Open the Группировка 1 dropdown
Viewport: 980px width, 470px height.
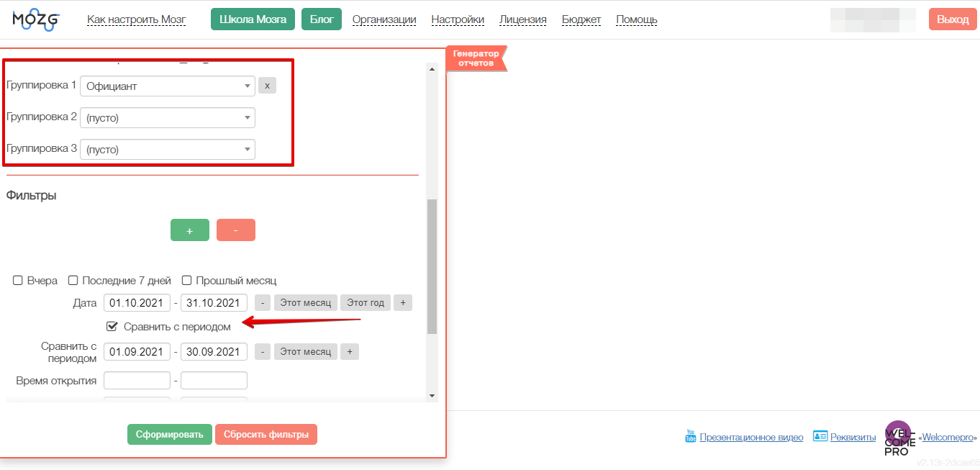[167, 86]
